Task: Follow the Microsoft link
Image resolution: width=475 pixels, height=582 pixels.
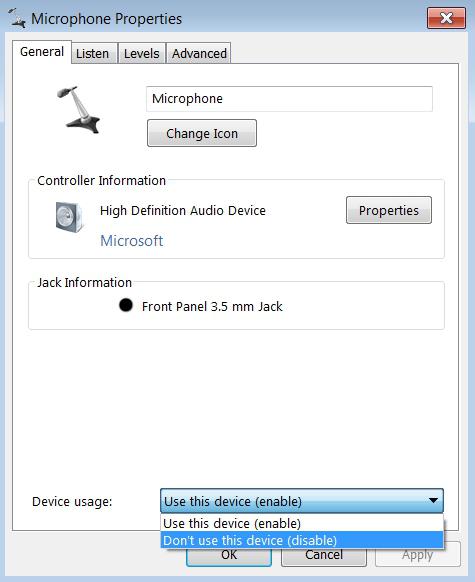Action: point(132,241)
